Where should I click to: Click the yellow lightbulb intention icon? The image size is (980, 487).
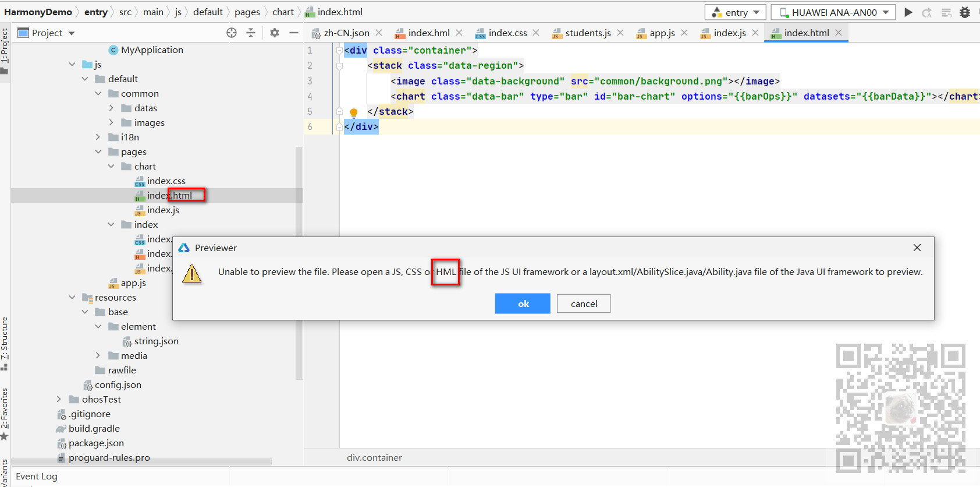(353, 112)
